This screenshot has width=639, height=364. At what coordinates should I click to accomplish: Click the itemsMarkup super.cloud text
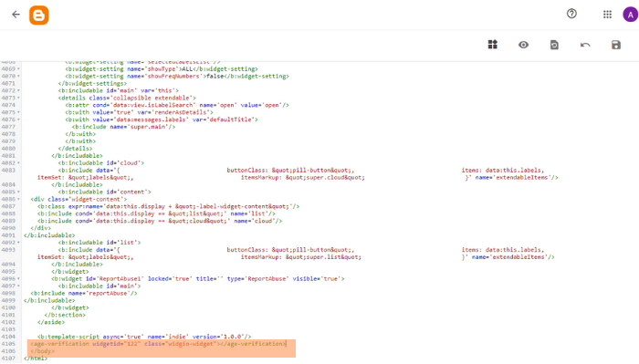coord(303,178)
